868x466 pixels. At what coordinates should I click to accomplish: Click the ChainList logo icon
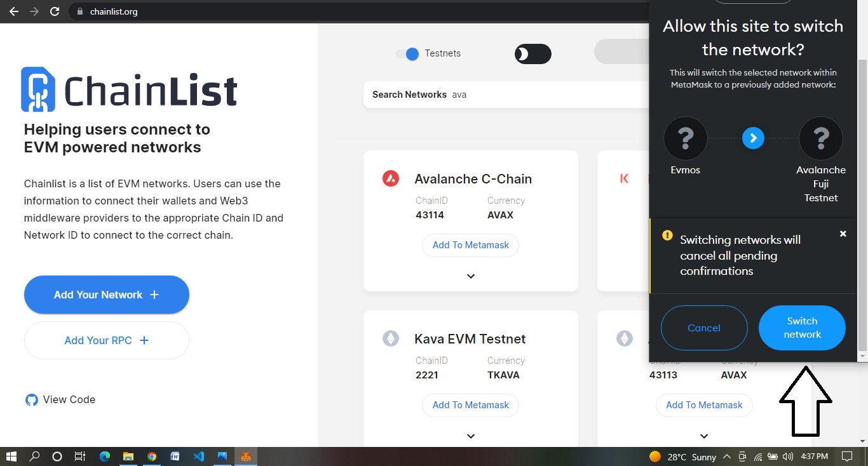[x=38, y=90]
